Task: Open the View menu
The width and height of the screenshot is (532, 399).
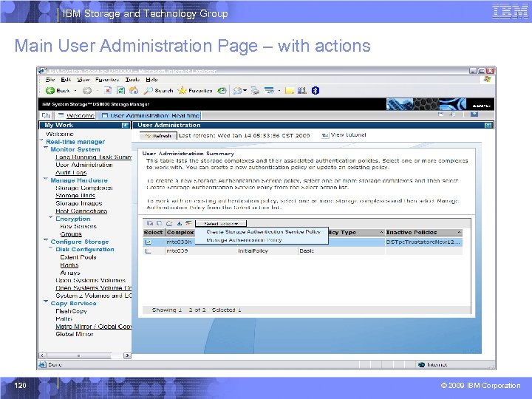Action: 83,79
